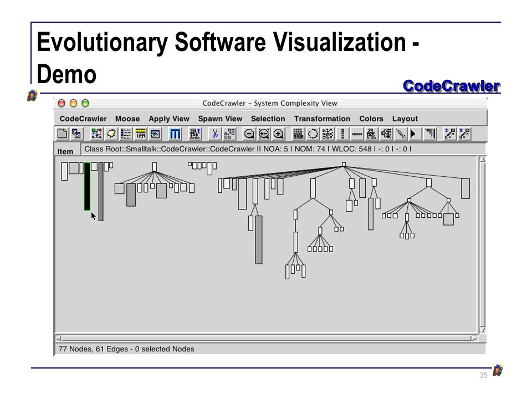Click the second diagonal arrows II icon

464,134
